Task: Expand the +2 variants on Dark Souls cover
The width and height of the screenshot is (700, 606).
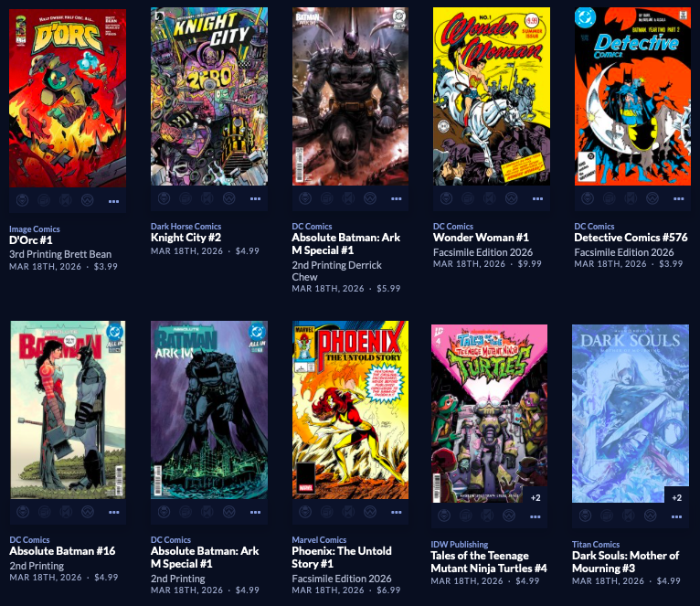Action: 676,497
